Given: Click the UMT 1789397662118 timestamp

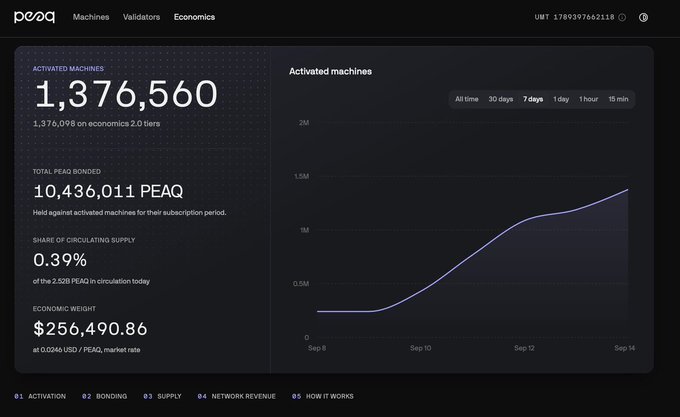Looking at the screenshot, I should [574, 17].
